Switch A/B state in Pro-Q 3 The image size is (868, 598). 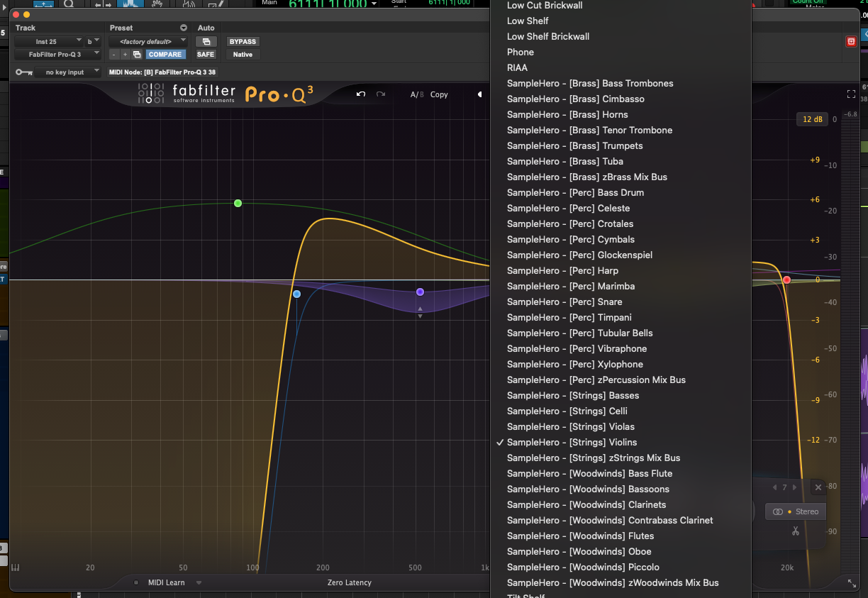[417, 94]
